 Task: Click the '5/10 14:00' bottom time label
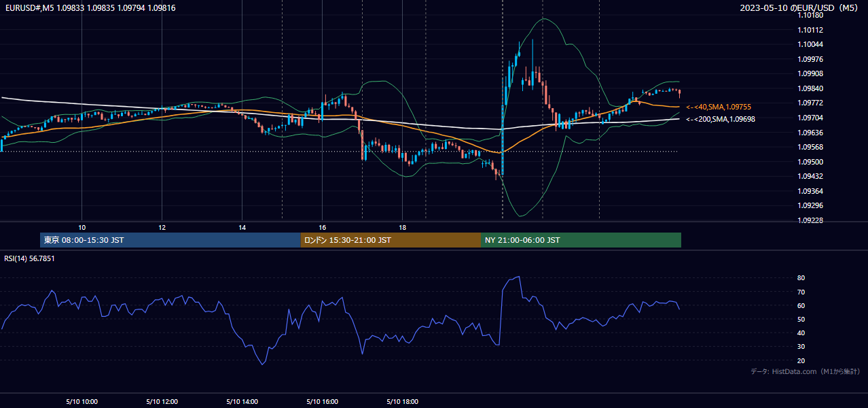pos(242,402)
